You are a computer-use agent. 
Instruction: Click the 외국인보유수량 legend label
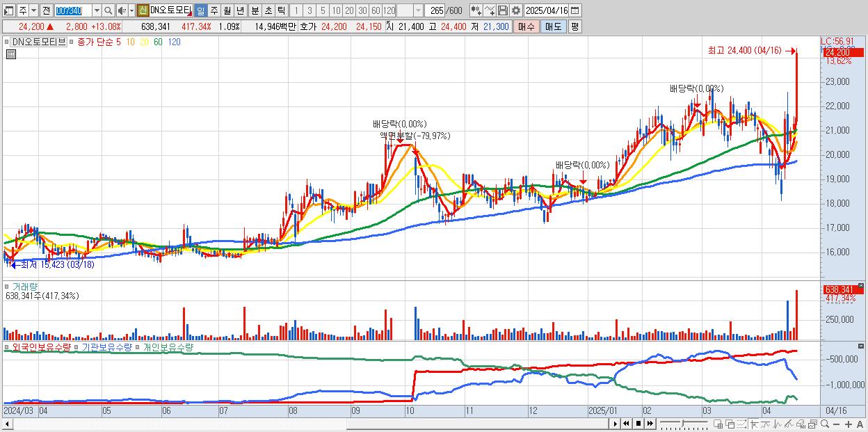click(42, 346)
